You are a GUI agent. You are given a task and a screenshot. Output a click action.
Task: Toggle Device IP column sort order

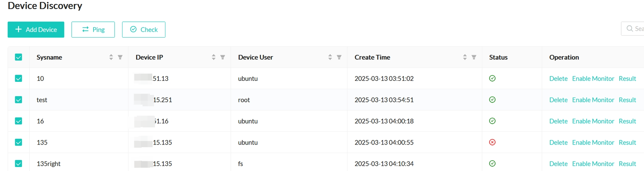[x=214, y=57]
